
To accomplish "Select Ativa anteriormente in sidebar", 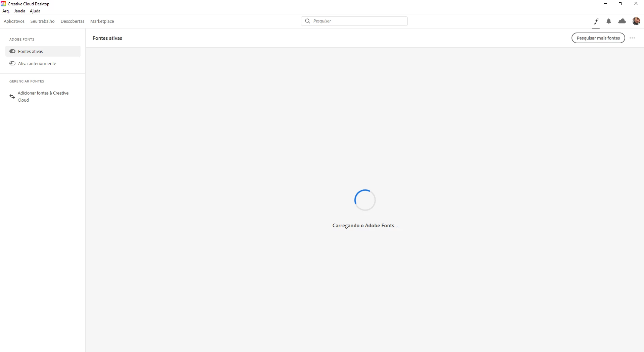I will click(x=43, y=63).
